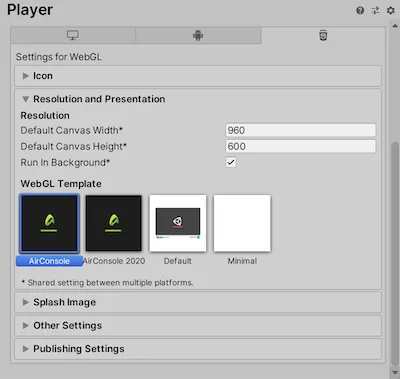Viewport: 400px width, 379px height.
Task: Expand the Other Settings section
Action: [198, 326]
